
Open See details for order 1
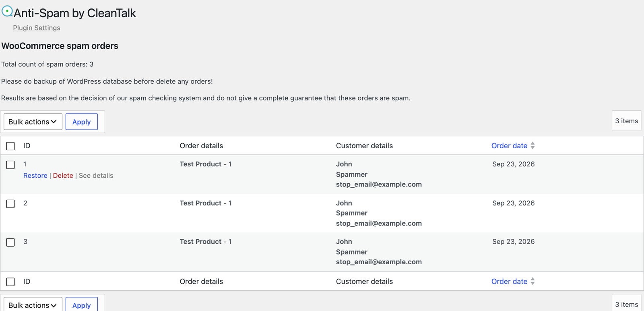click(96, 176)
